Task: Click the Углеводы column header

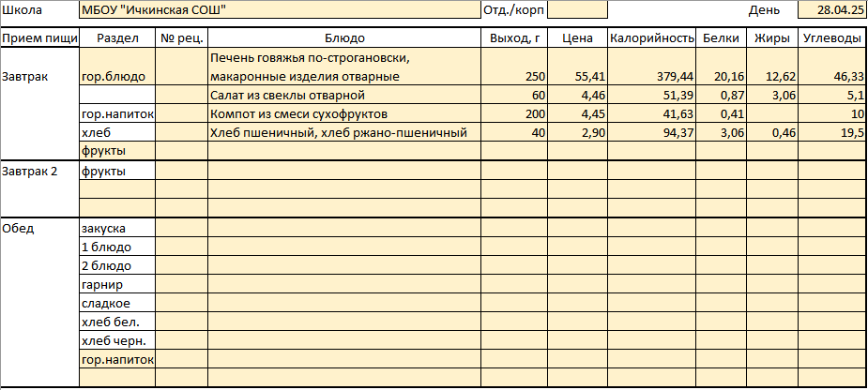Action: point(832,38)
